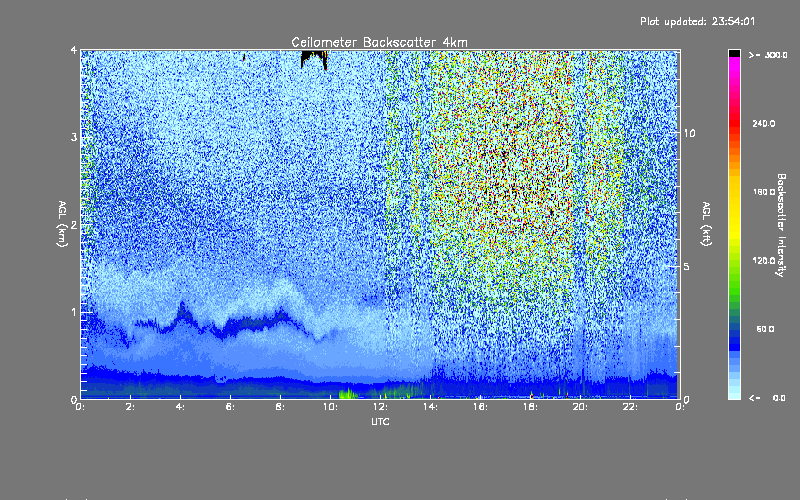
Task: Click the '14:' hour label on UTC axis
Action: point(431,407)
